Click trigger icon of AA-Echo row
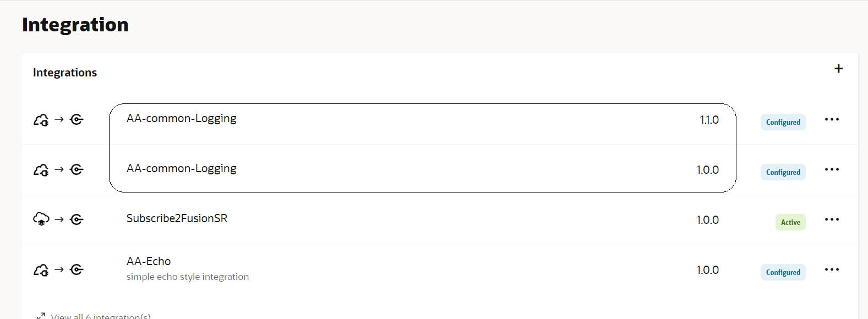Image resolution: width=868 pixels, height=319 pixels. pos(41,270)
